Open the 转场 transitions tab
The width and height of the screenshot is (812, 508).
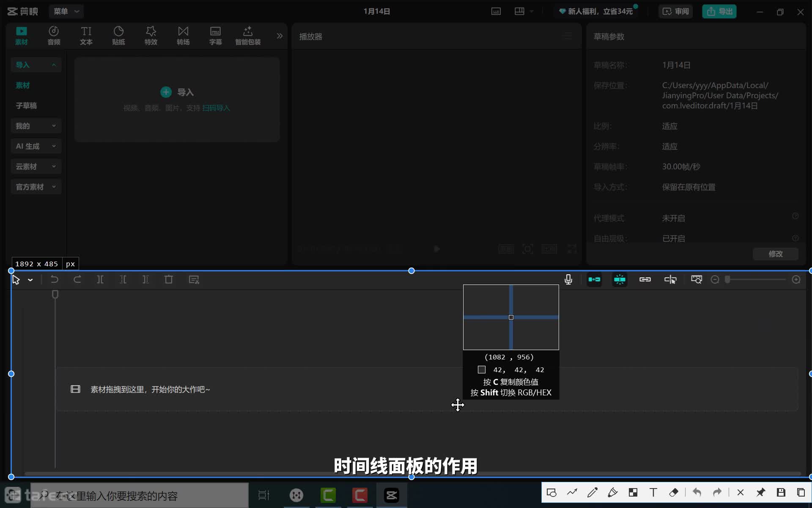pos(183,36)
